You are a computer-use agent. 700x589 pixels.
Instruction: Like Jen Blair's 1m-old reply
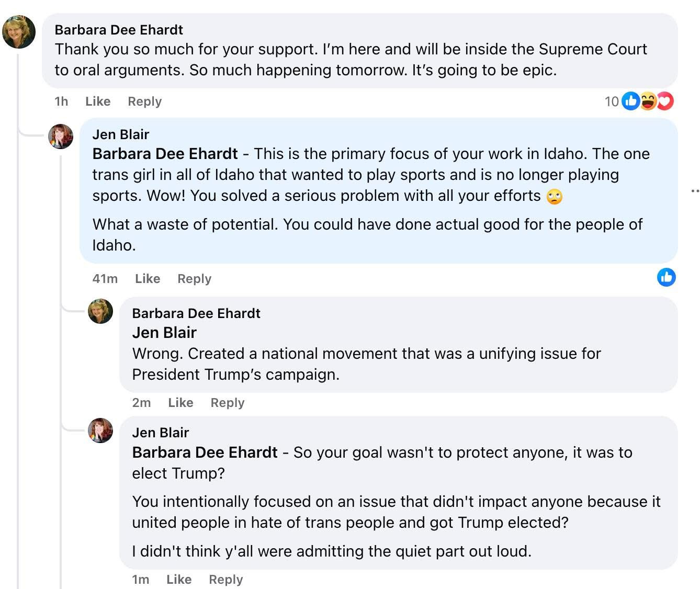tap(179, 580)
